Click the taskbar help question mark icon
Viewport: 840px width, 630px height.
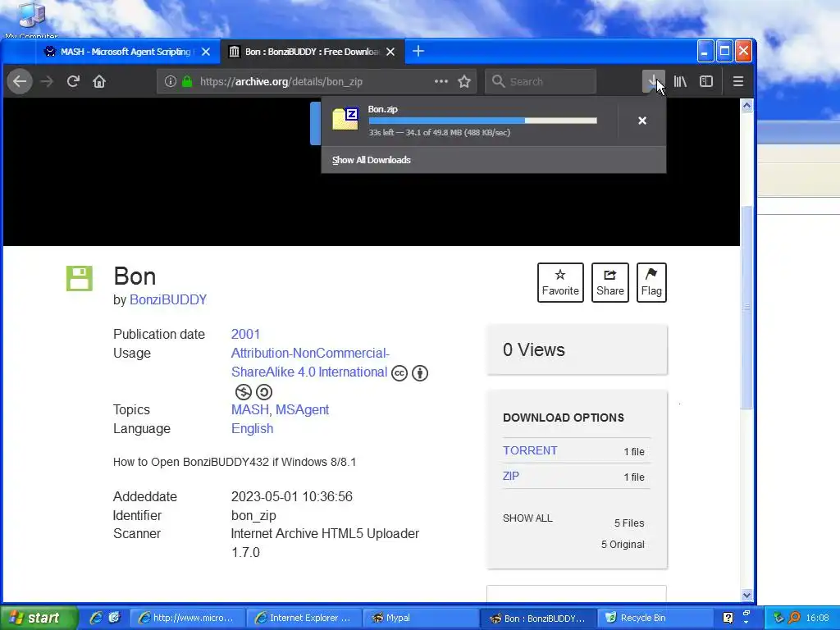[x=728, y=618]
